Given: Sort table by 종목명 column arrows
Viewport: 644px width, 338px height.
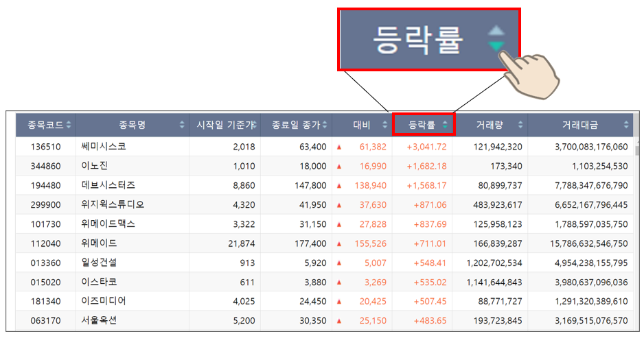Looking at the screenshot, I should point(182,125).
